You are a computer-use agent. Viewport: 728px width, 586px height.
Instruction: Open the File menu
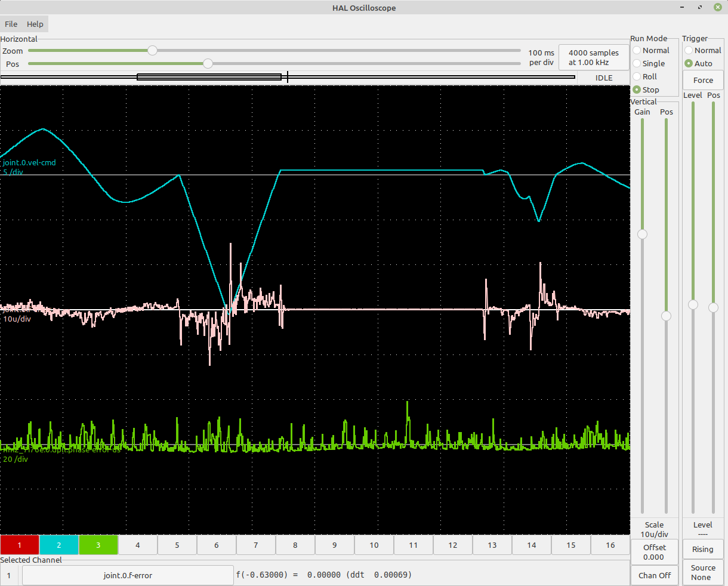click(11, 24)
